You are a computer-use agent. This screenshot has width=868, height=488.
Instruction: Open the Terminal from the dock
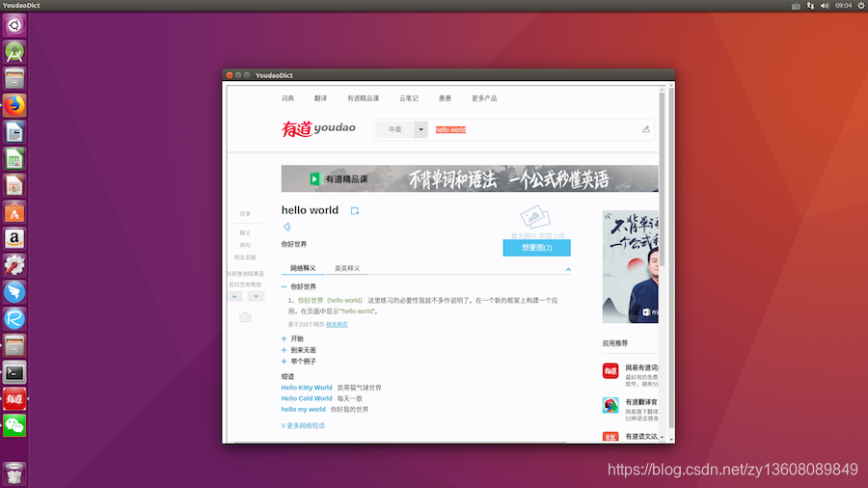click(x=14, y=372)
